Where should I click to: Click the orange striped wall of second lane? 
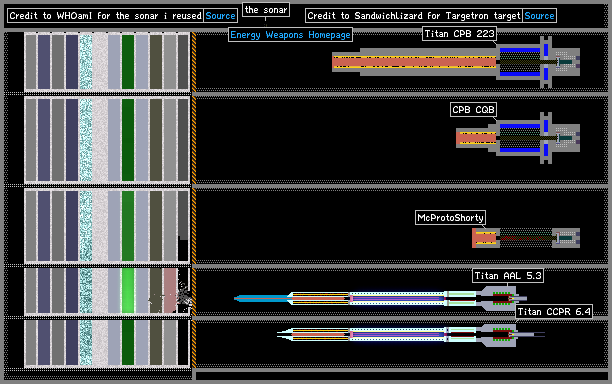click(x=194, y=141)
